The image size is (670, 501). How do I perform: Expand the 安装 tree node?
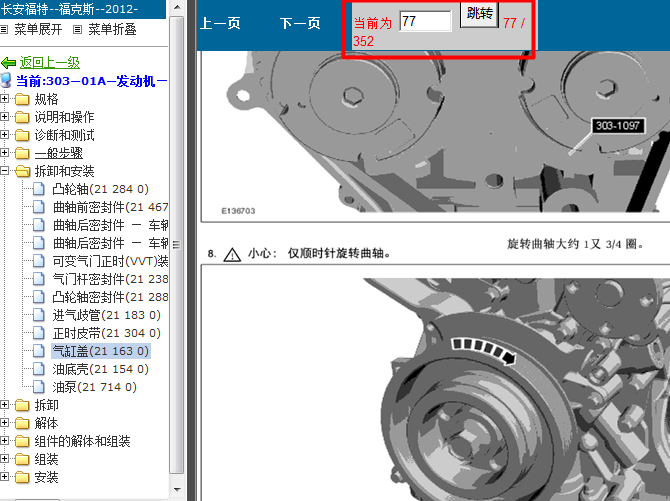[x=4, y=477]
